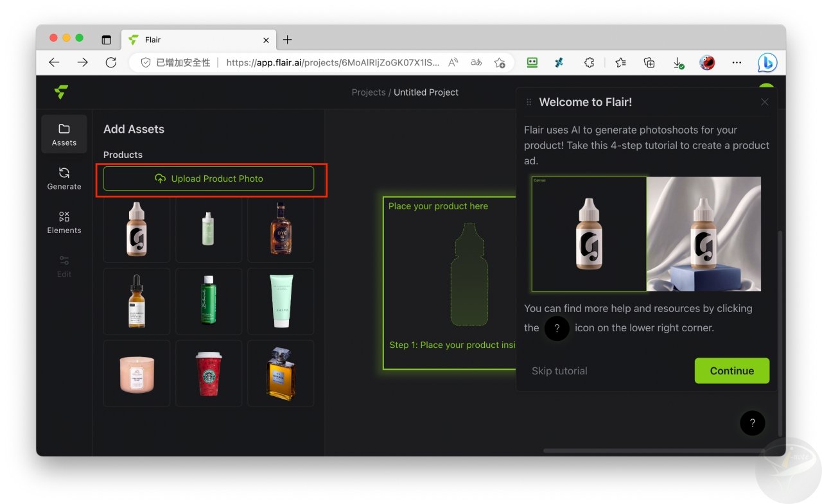Image resolution: width=822 pixels, height=504 pixels.
Task: Click the Bing chat icon
Action: point(767,62)
